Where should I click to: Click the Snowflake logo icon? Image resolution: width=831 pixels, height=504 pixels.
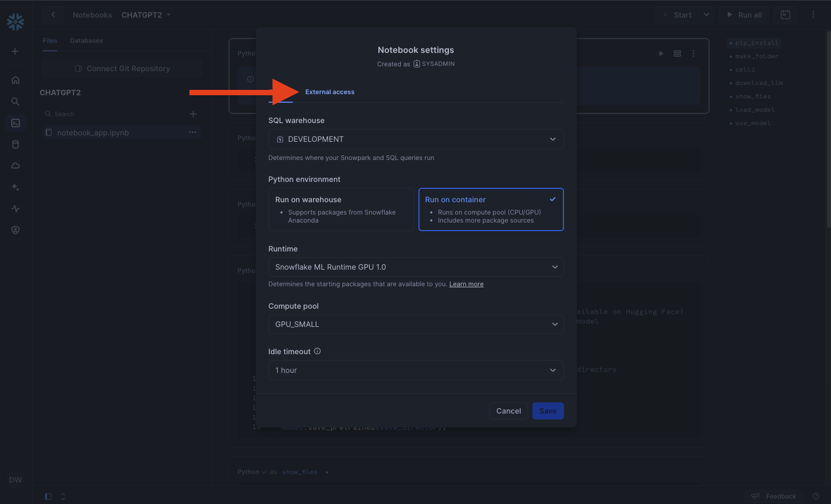(x=16, y=22)
